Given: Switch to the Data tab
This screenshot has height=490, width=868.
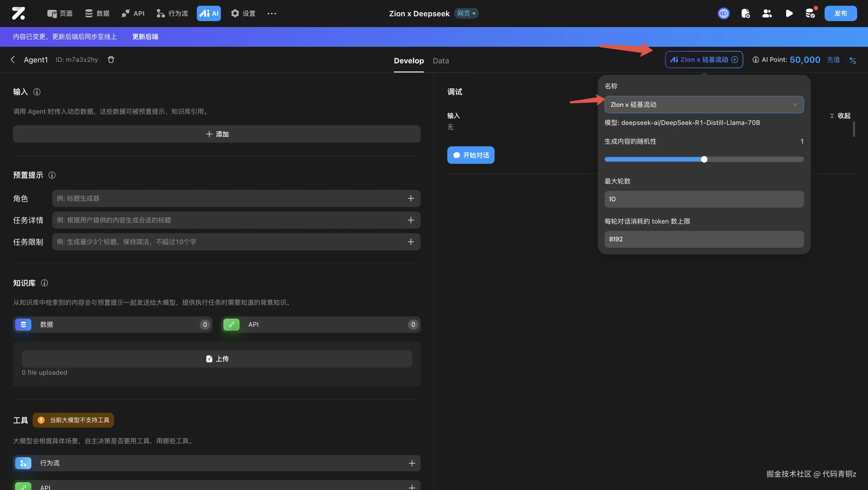Looking at the screenshot, I should pos(441,61).
